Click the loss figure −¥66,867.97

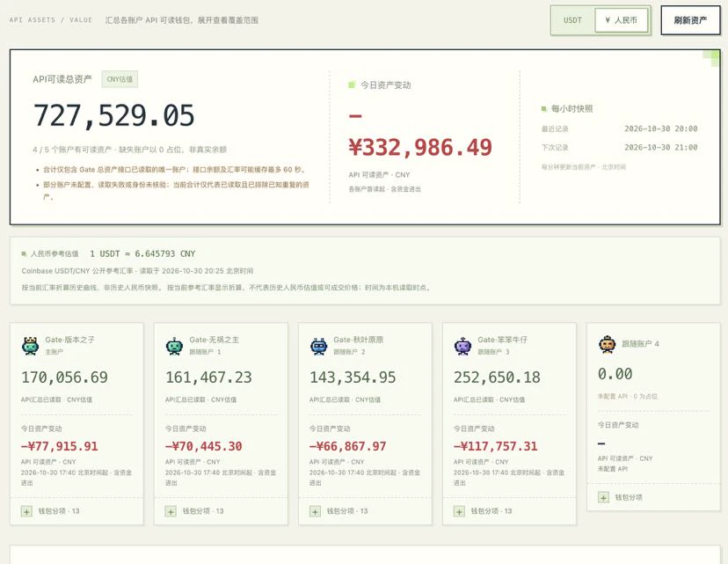click(348, 446)
